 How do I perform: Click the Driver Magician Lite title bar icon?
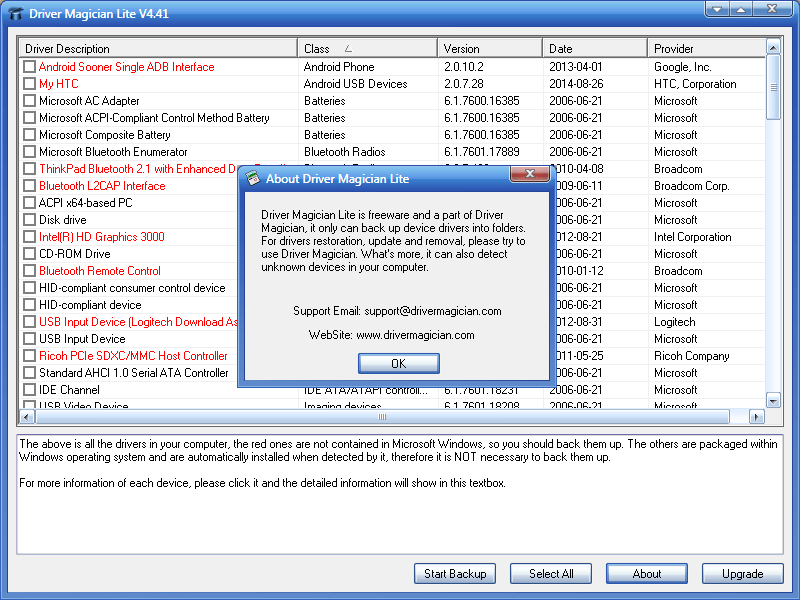[x=16, y=13]
